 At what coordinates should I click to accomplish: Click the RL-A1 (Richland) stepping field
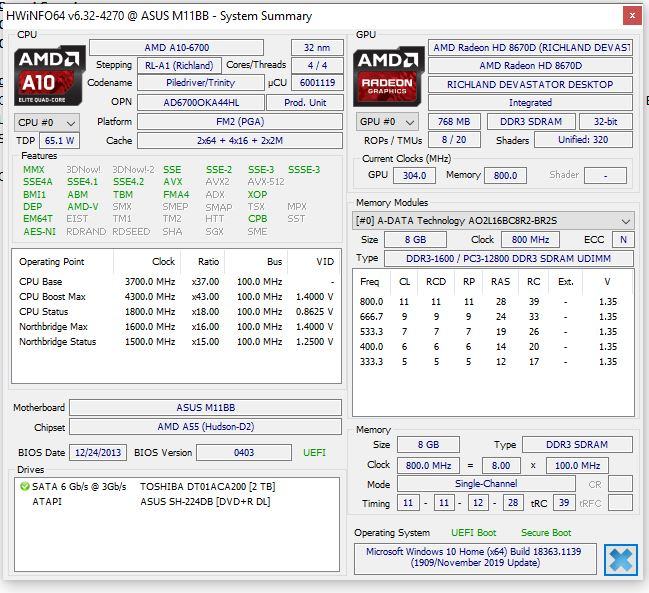click(x=179, y=65)
